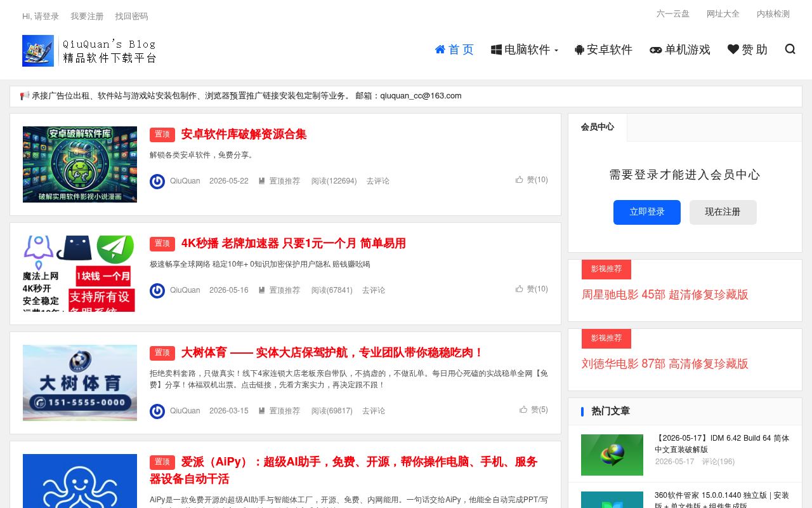Image resolution: width=812 pixels, height=508 pixels.
Task: Click QiuQuan author name on 4K秒播 post
Action: (185, 290)
